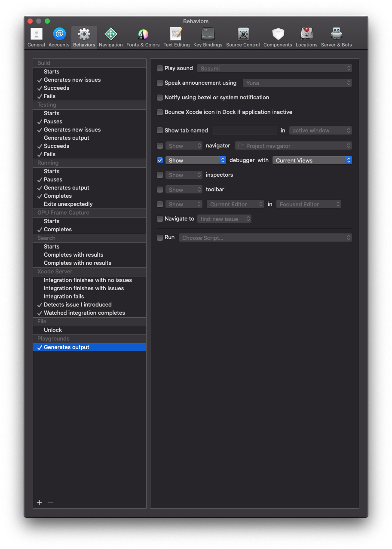Viewport: 392px width, 549px height.
Task: Select Completes with results row
Action: pos(89,255)
